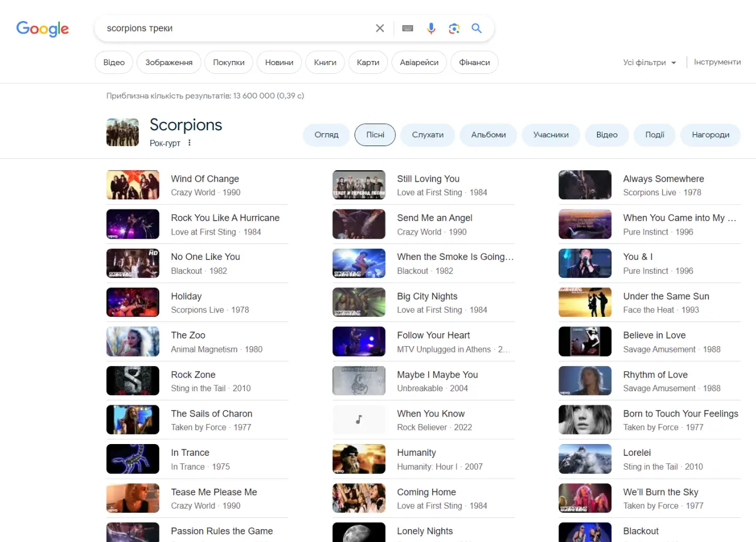756x542 pixels.
Task: Select the Новини filter chip
Action: 279,62
